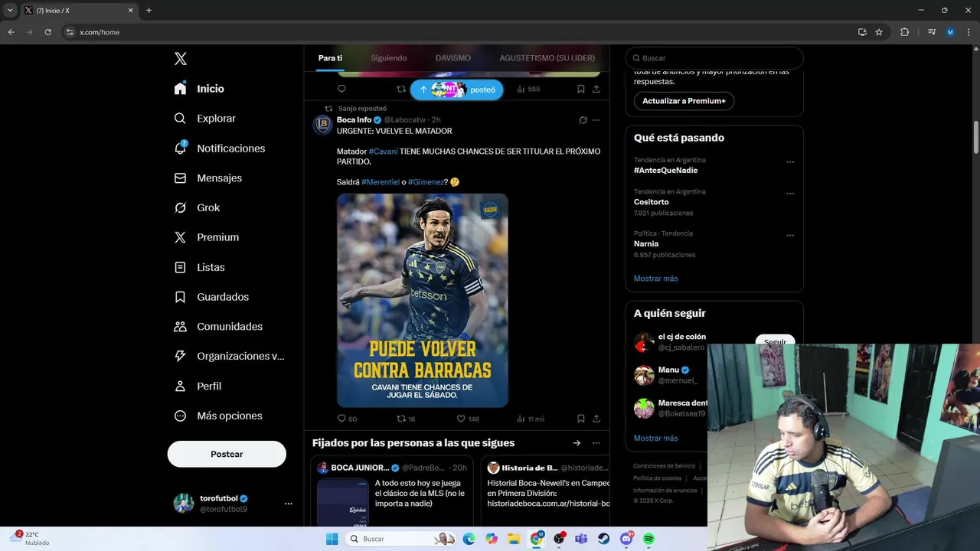Click the Grok icon on Boca Info post
Image resolution: width=980 pixels, height=551 pixels.
(x=583, y=120)
